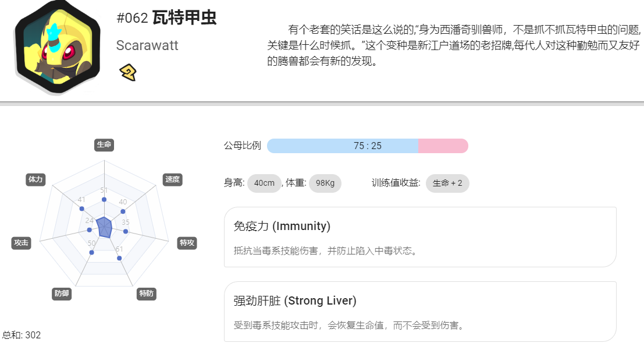Click the yellow electric type icon

pyautogui.click(x=128, y=72)
